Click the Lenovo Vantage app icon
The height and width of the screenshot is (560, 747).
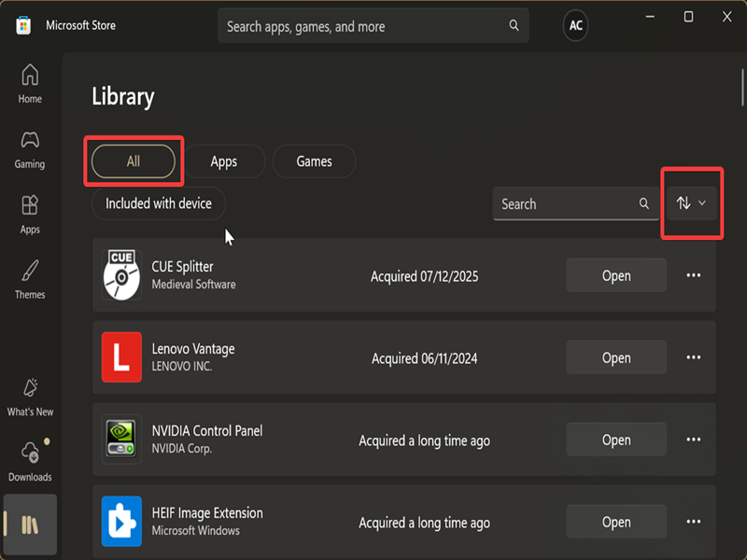click(121, 358)
